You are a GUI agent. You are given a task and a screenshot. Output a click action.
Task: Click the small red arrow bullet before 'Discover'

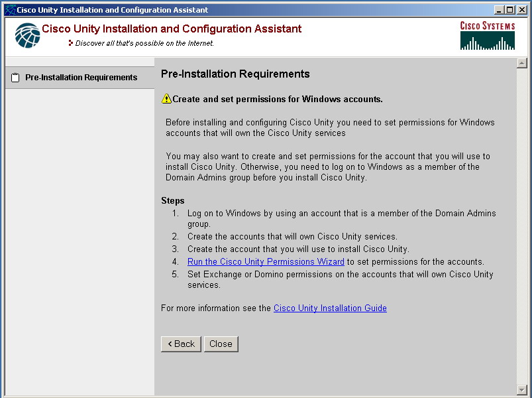[x=71, y=43]
